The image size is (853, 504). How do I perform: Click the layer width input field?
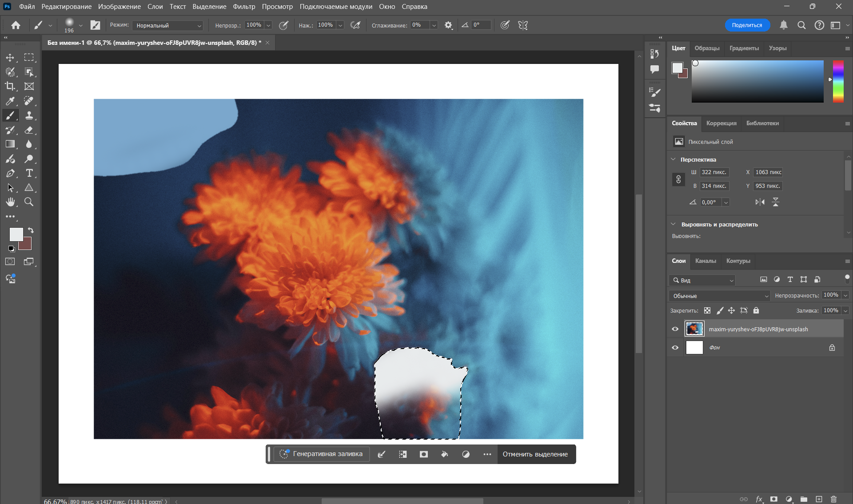tap(714, 172)
